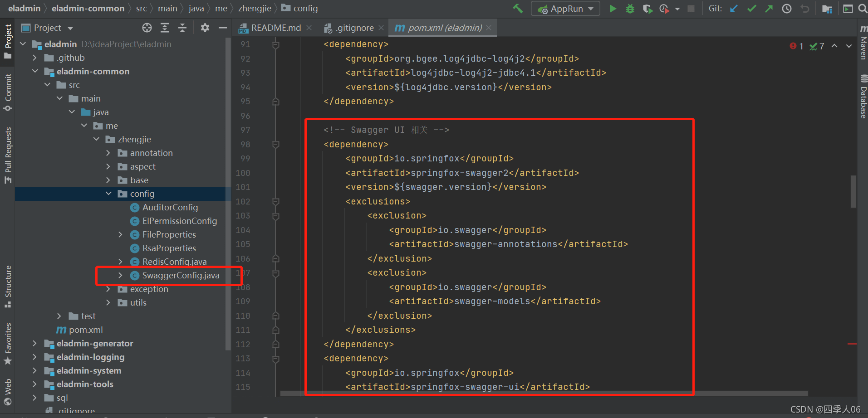Toggle the Web tool window
This screenshot has width=868, height=418.
(x=8, y=393)
